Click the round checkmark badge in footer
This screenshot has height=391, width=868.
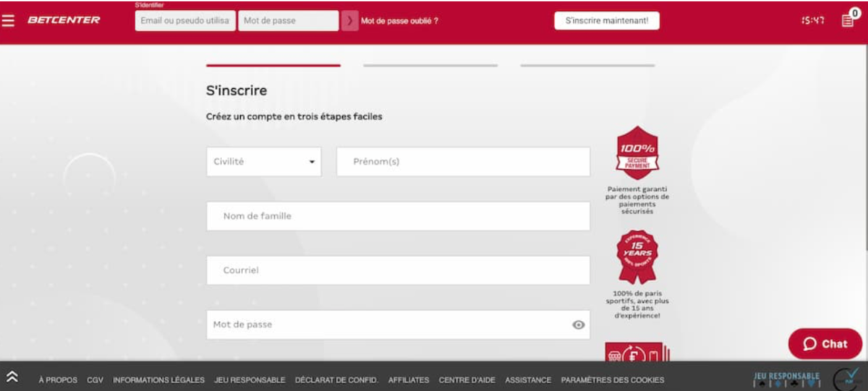click(x=848, y=378)
